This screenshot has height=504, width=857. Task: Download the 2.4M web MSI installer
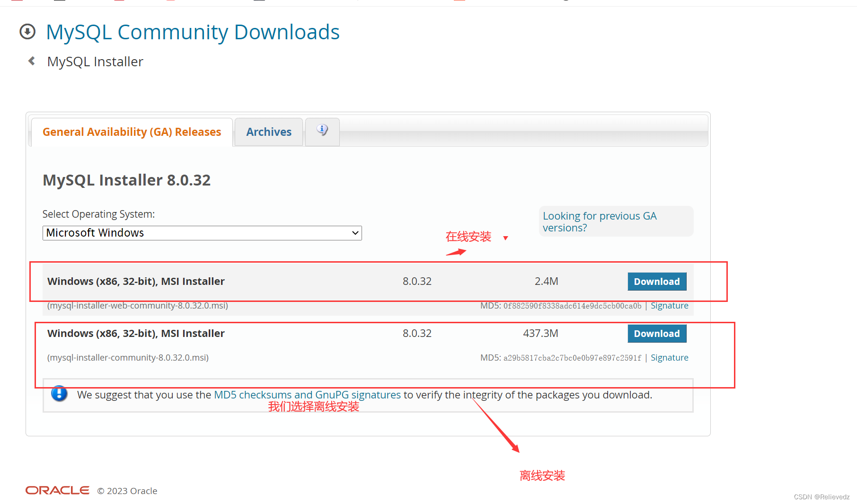coord(657,282)
